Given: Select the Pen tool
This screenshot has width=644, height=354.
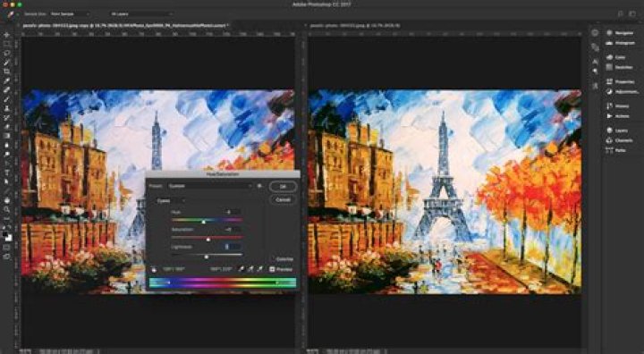Looking at the screenshot, I should [x=6, y=164].
